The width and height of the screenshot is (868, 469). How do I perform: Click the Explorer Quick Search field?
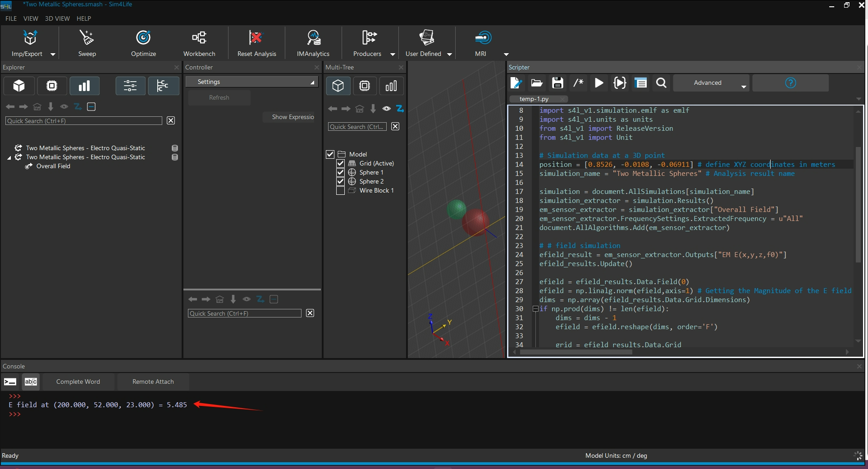point(84,121)
